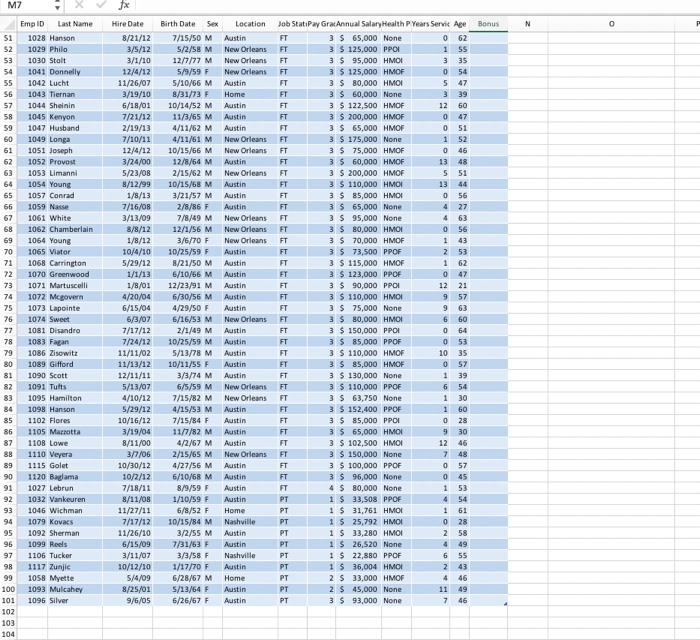Click the Name Box showing M7
The width and height of the screenshot is (700, 640).
pos(27,5)
